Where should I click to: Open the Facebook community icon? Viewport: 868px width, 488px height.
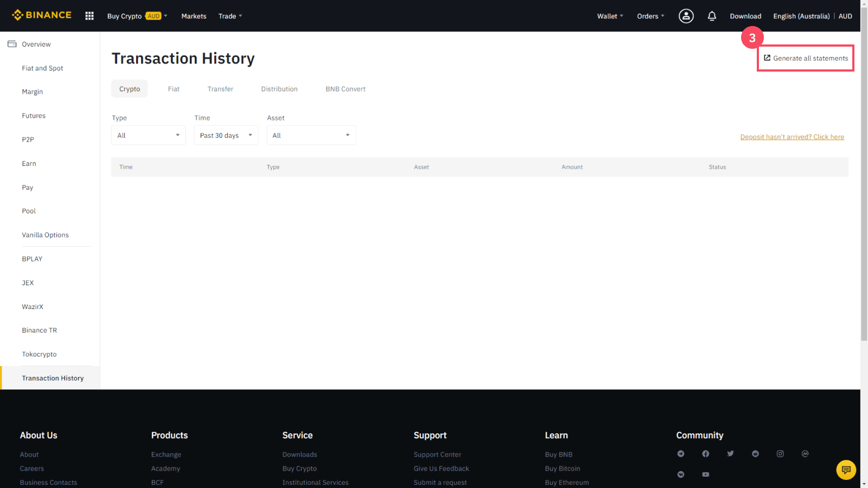click(706, 454)
